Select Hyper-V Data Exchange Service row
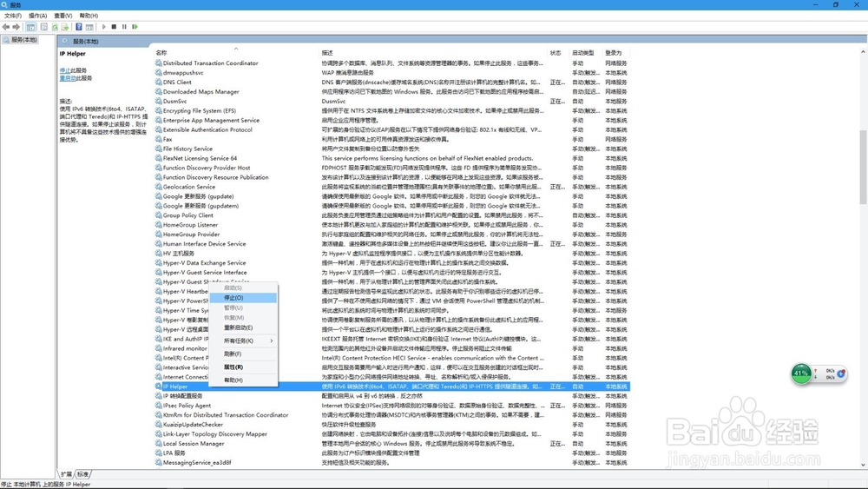The width and height of the screenshot is (868, 489). (x=392, y=262)
